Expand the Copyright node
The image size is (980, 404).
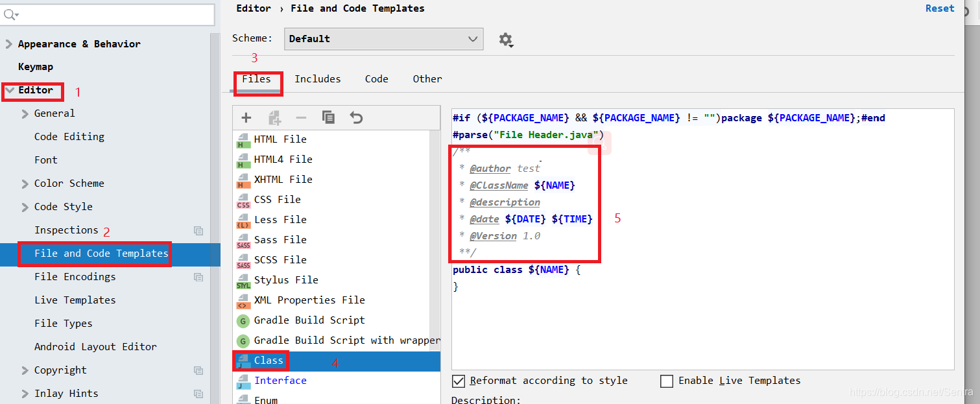tap(25, 370)
